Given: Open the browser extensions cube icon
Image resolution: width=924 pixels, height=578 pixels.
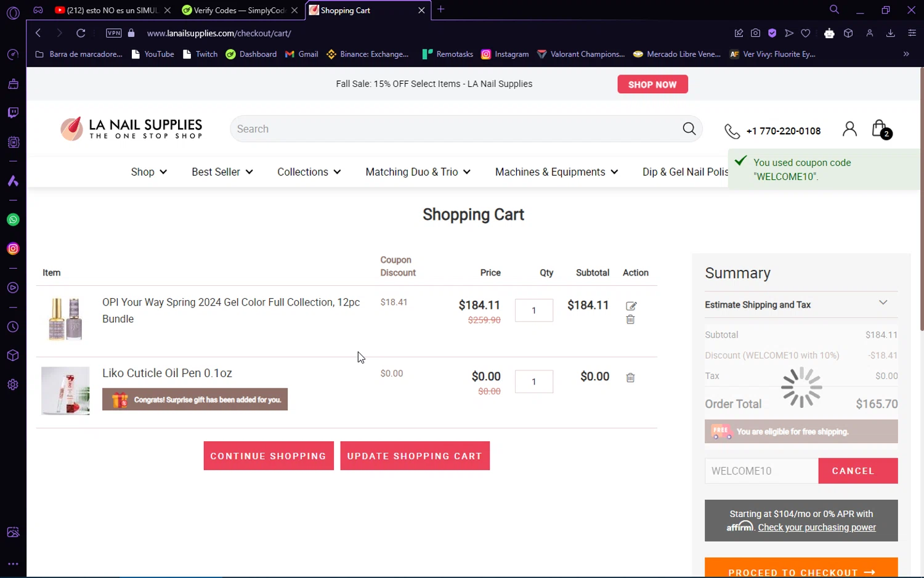Looking at the screenshot, I should point(848,33).
